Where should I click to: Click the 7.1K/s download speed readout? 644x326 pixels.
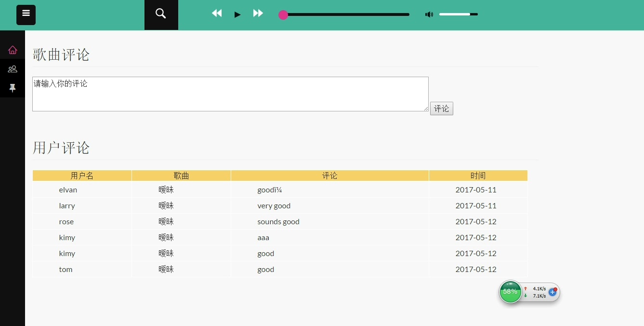tap(539, 296)
